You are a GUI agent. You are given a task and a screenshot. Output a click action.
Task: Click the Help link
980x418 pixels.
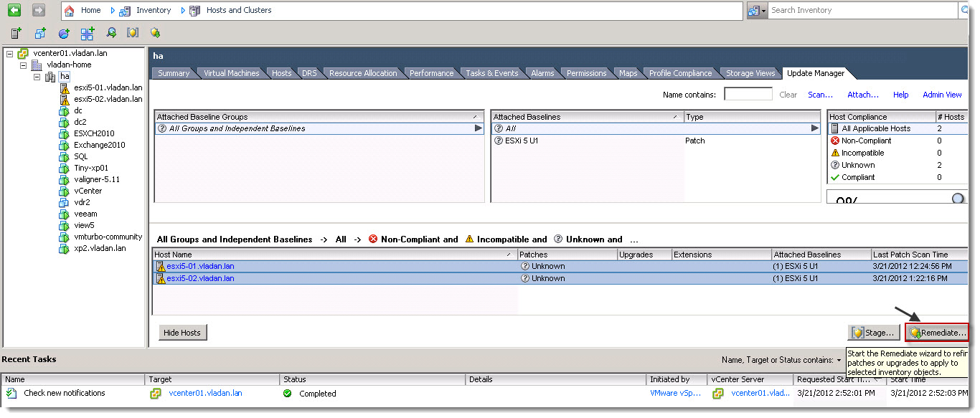pyautogui.click(x=901, y=95)
